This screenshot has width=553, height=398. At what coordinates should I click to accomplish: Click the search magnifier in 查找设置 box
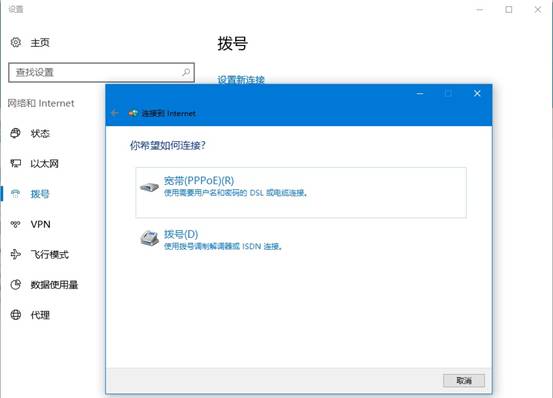[x=186, y=72]
